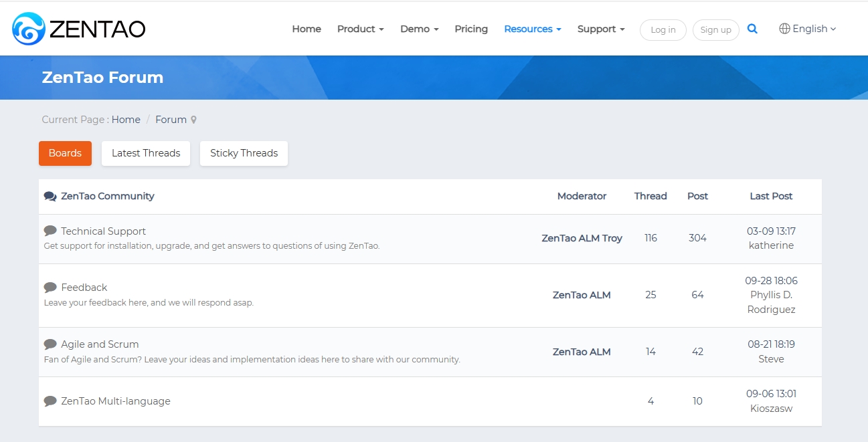
Task: Click the globe language icon
Action: pos(784,29)
